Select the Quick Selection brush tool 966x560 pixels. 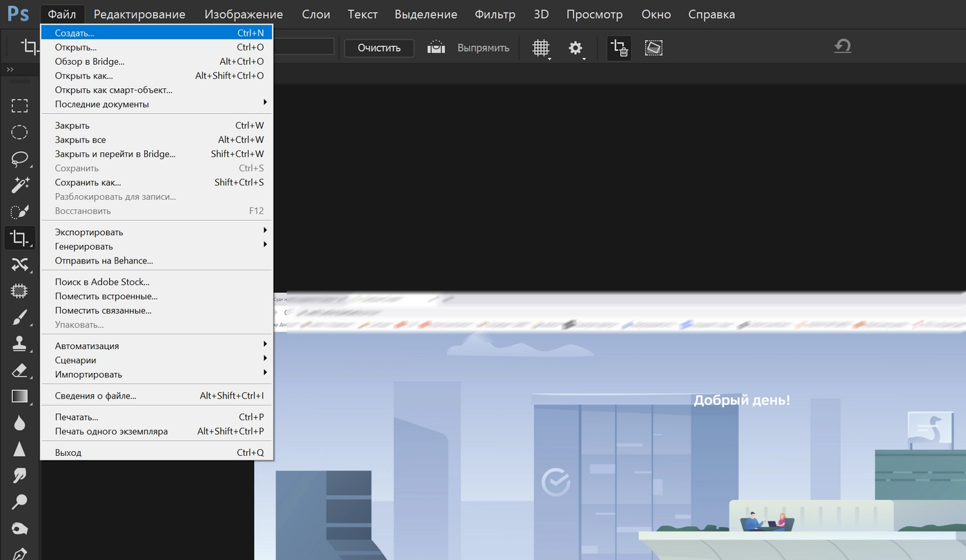coord(19,212)
